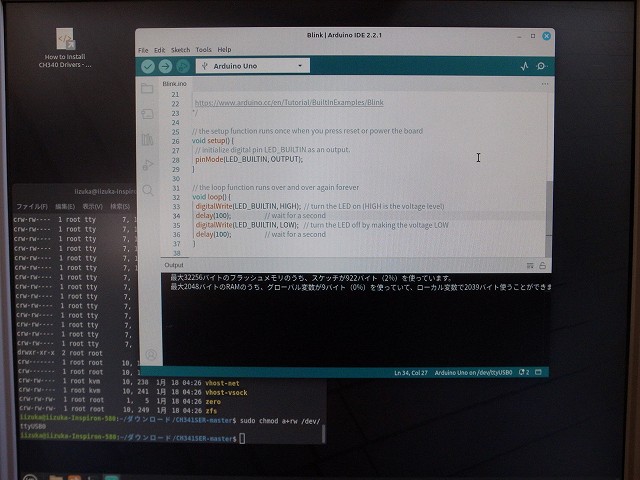Open the Serial Plotter
Screen dimensions: 640x480
point(524,66)
